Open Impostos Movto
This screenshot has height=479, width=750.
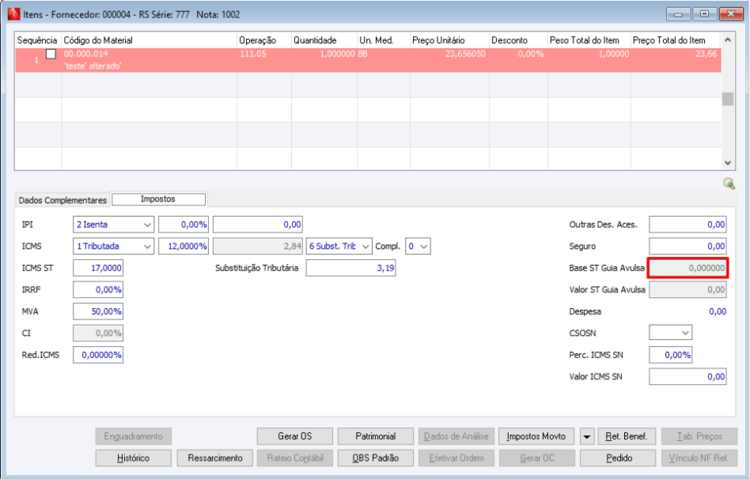(x=536, y=436)
